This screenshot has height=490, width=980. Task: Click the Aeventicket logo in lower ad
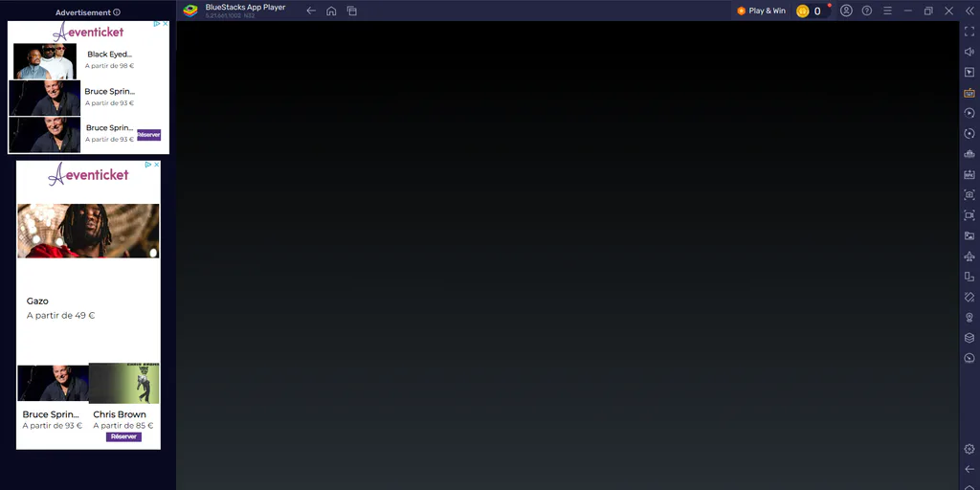88,174
